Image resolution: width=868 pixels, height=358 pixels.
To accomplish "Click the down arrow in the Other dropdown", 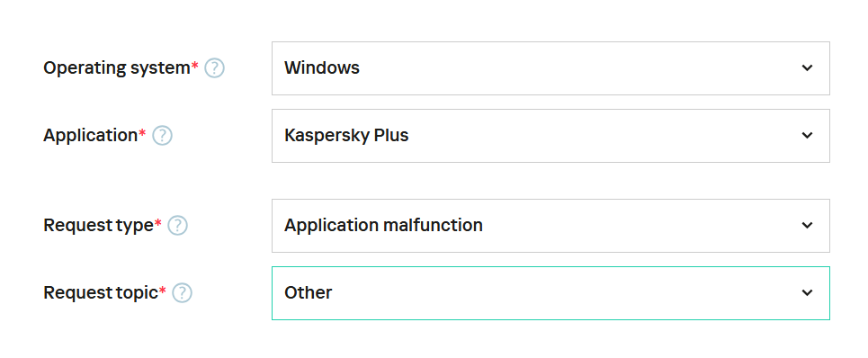I will pos(807,293).
